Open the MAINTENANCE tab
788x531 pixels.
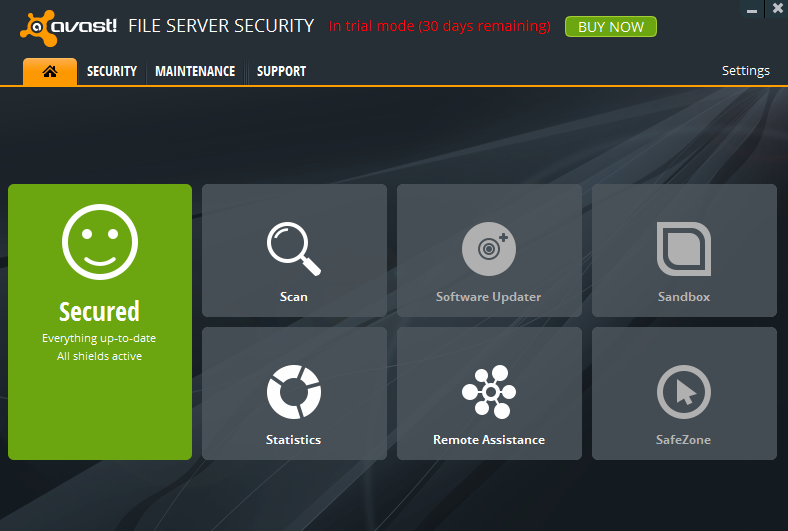pos(195,71)
